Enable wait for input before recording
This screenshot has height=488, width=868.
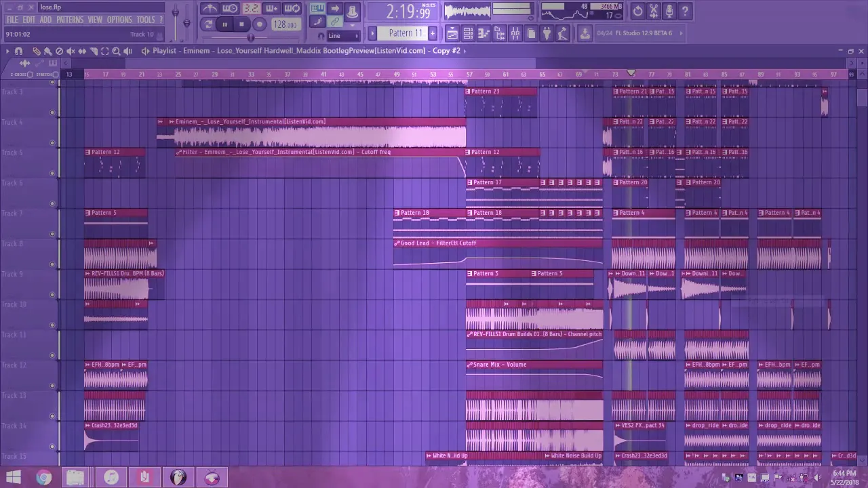(230, 9)
